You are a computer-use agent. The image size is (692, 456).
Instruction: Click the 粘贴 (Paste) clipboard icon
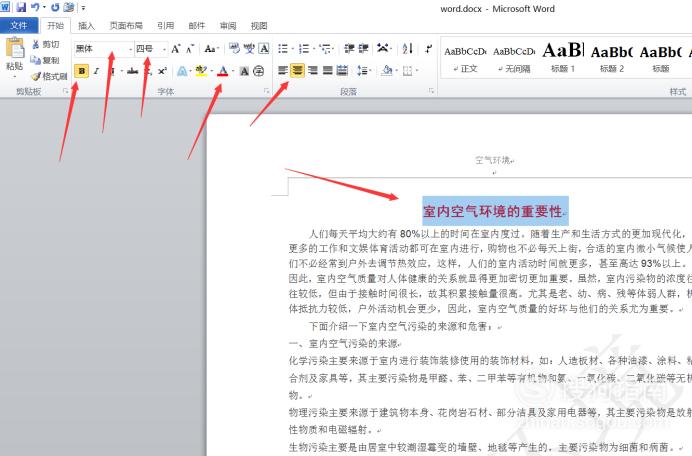(15, 49)
